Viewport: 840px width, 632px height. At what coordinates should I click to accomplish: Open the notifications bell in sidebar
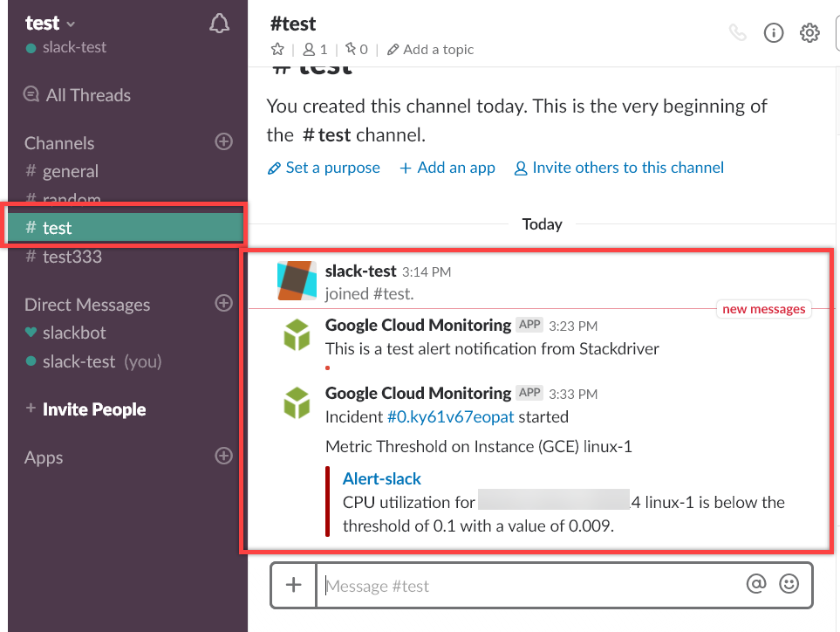(219, 24)
